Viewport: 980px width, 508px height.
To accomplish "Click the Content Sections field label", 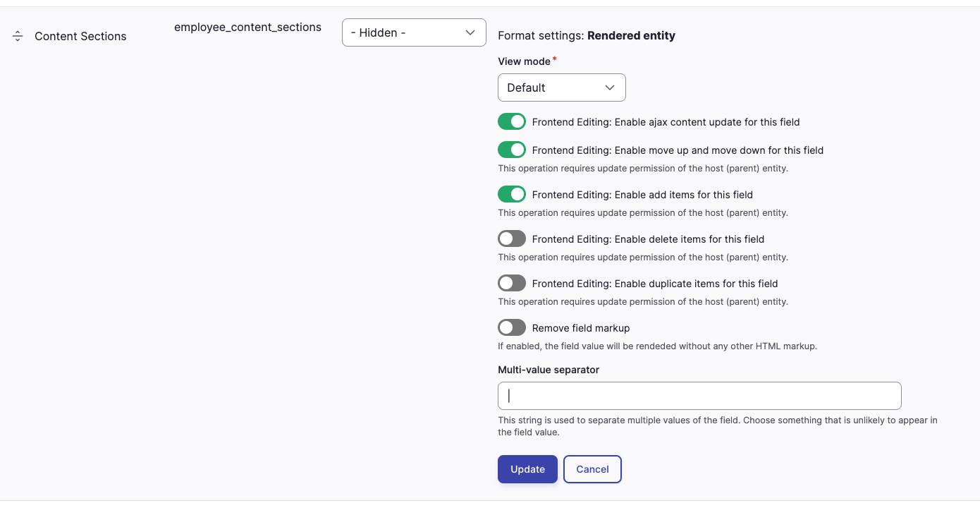I will pos(80,36).
